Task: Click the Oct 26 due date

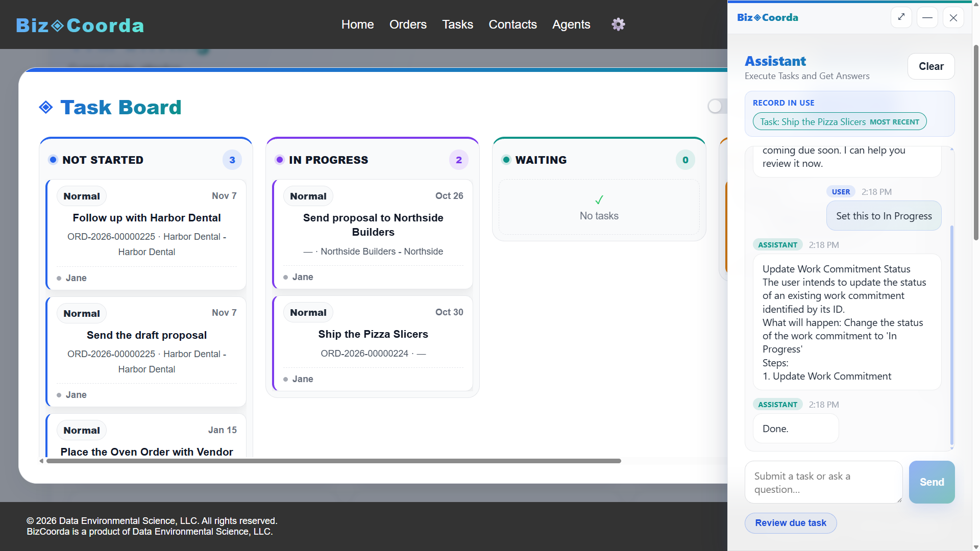Action: click(x=449, y=196)
